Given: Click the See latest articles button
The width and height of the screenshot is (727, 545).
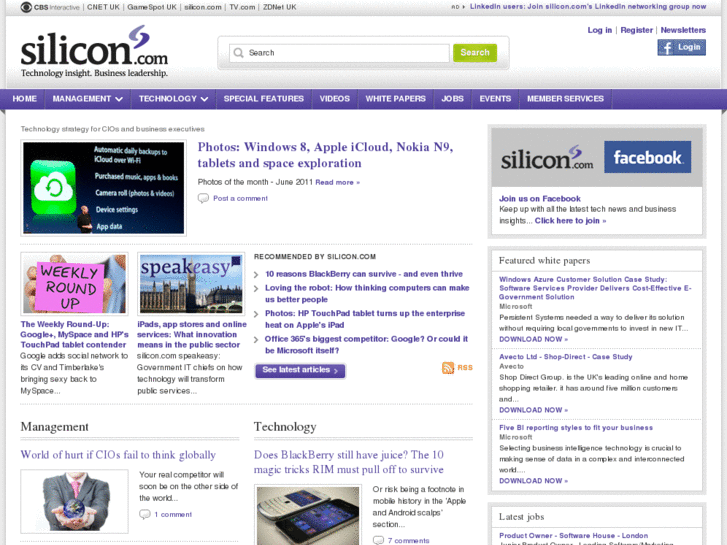Looking at the screenshot, I should tap(300, 370).
